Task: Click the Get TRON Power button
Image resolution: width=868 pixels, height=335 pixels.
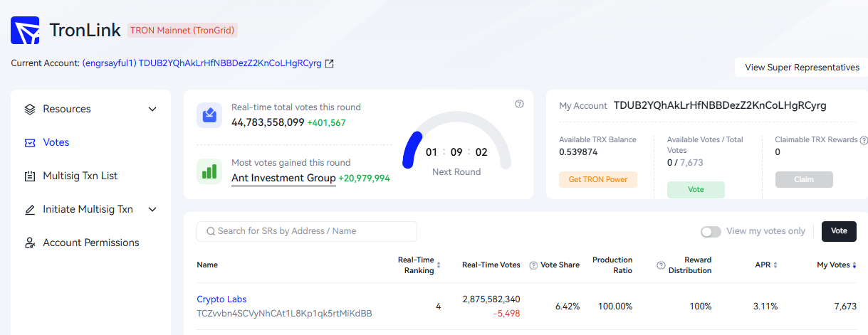Action: tap(598, 179)
